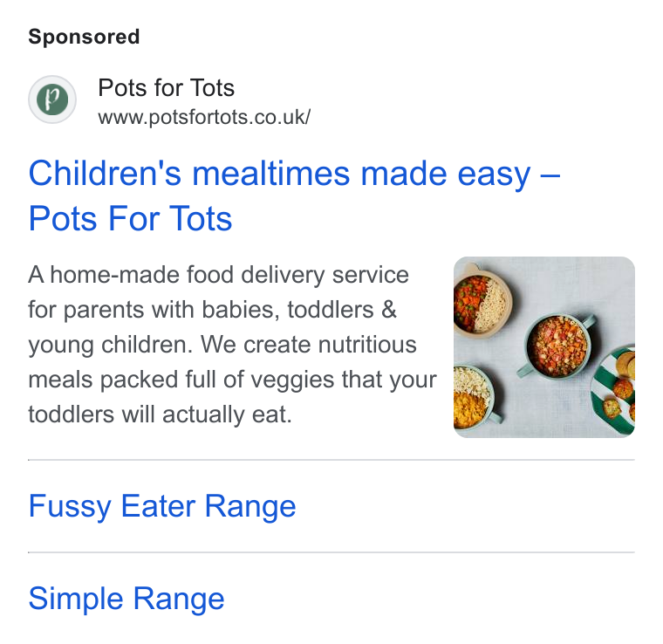Click the word 'Fussy' in the sitelink
Viewport: 663px width, 644px height.
tap(70, 506)
